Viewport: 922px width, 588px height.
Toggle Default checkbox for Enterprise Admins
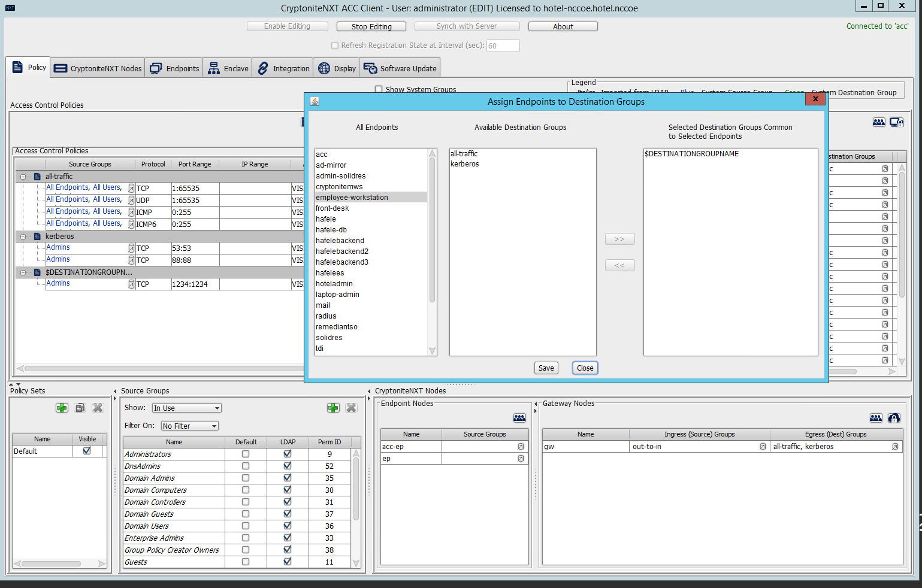click(246, 538)
